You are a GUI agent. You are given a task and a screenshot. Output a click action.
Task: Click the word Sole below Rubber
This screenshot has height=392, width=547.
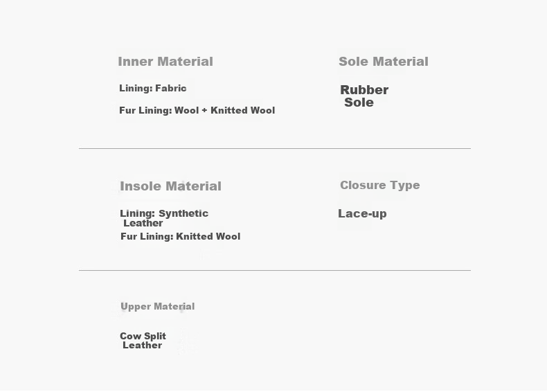click(359, 103)
